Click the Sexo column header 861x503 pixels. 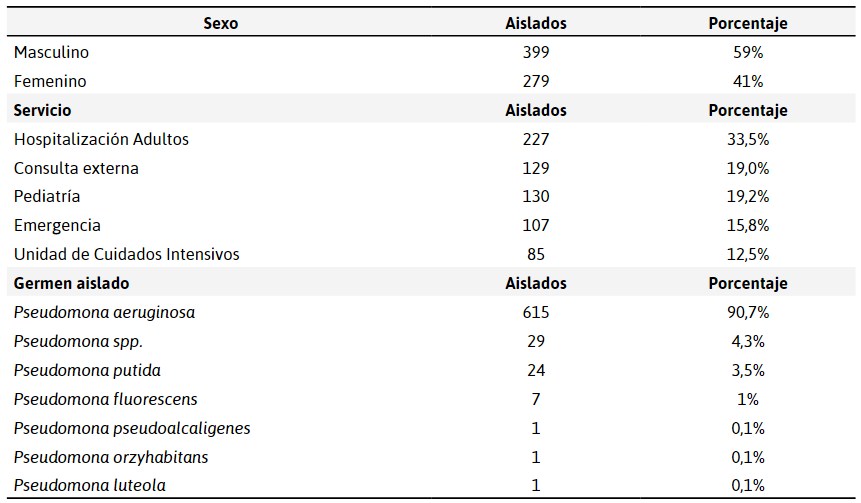click(x=220, y=23)
